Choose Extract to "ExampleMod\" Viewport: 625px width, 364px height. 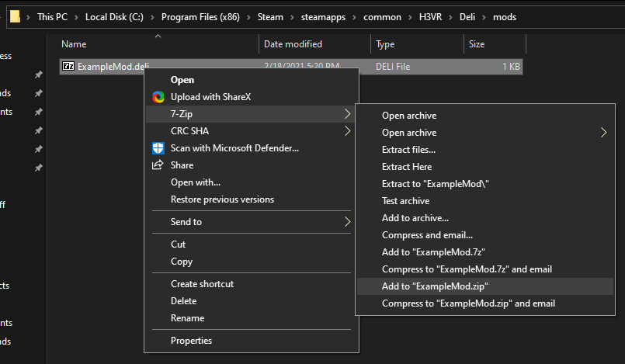point(485,184)
